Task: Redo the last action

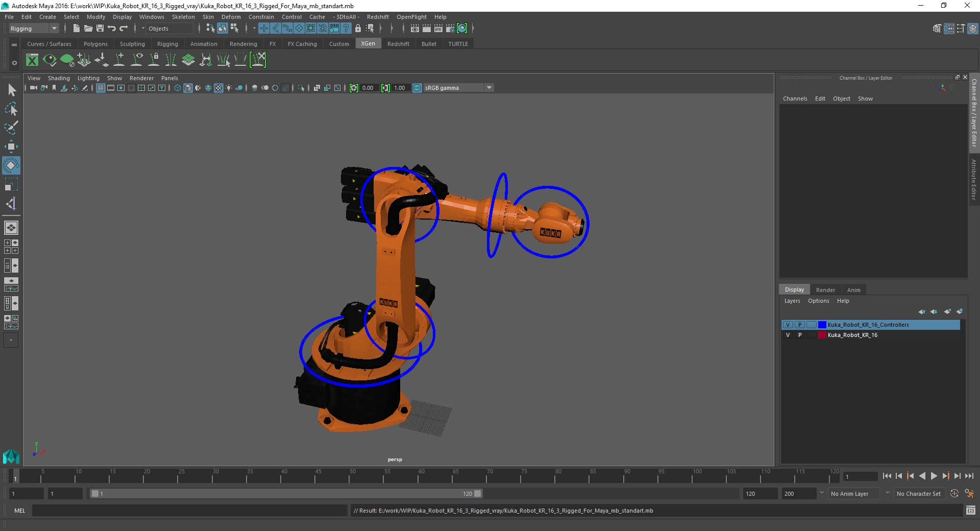Action: [124, 29]
